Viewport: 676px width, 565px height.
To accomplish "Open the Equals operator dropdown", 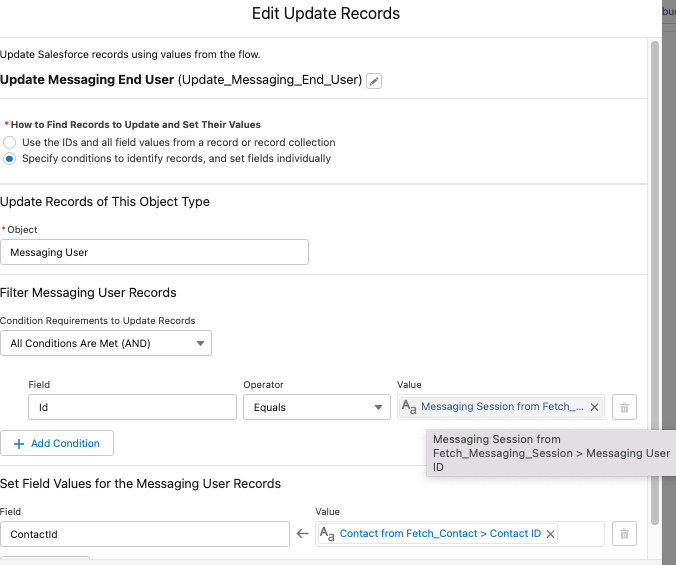I will pyautogui.click(x=317, y=407).
